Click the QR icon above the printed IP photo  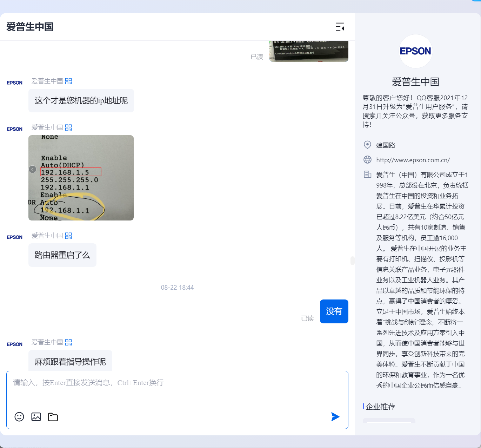tap(68, 127)
